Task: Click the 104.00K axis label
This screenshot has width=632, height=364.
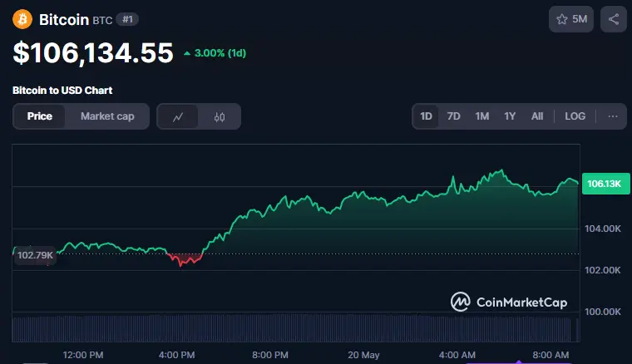Action: [x=603, y=229]
